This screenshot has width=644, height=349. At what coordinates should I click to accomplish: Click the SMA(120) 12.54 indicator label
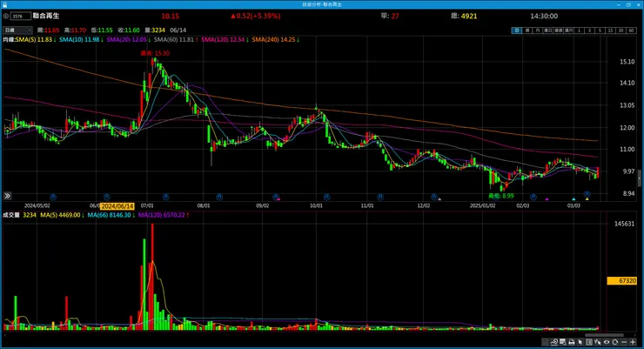(225, 39)
